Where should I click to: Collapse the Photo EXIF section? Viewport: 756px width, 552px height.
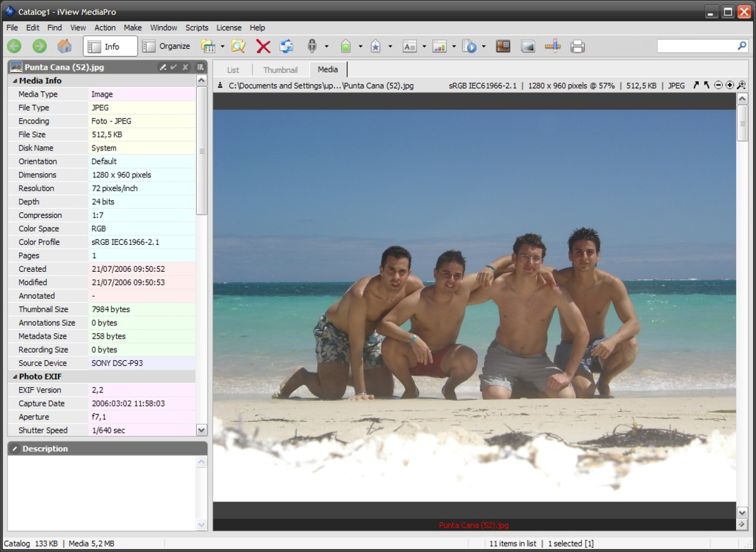pos(15,377)
